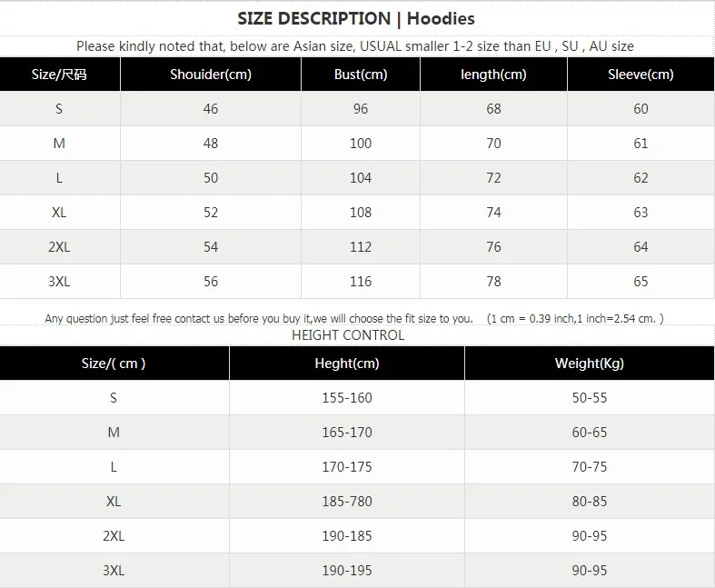Viewport: 715px width, 588px height.
Task: Click the length value 72 cell
Action: [493, 178]
